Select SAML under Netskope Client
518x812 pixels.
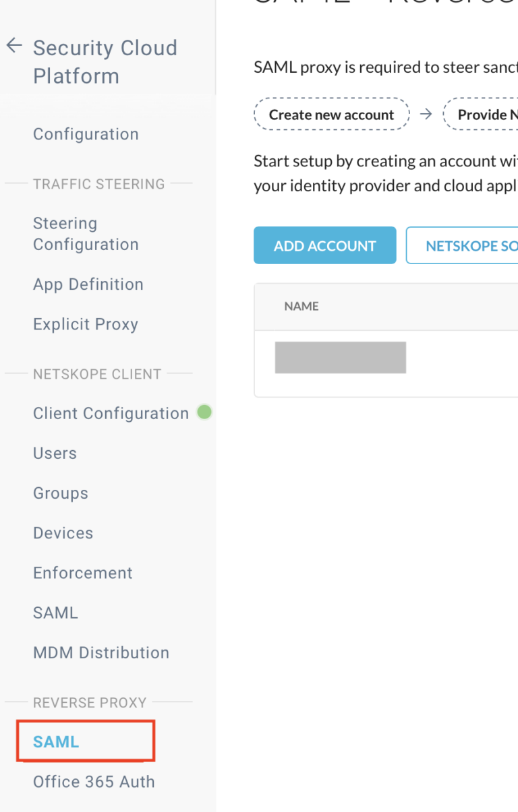click(55, 613)
